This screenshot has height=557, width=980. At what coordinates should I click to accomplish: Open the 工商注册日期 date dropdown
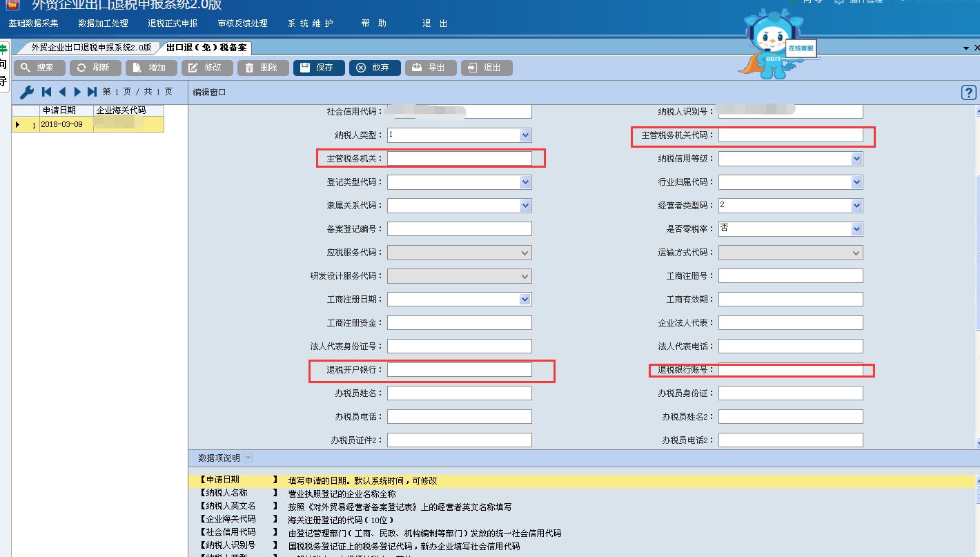click(525, 300)
